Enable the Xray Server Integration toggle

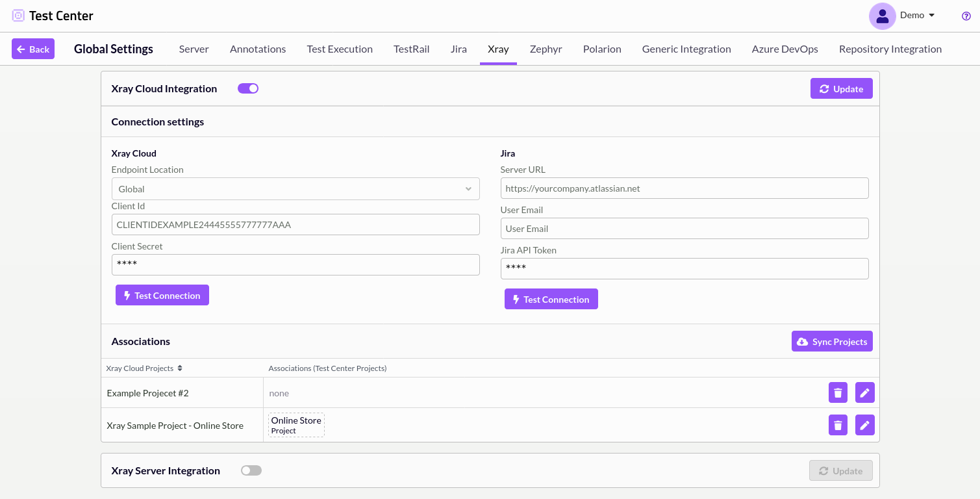tap(251, 470)
